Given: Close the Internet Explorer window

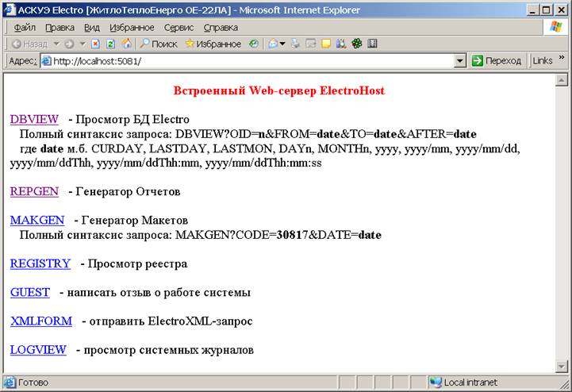Looking at the screenshot, I should tap(561, 10).
